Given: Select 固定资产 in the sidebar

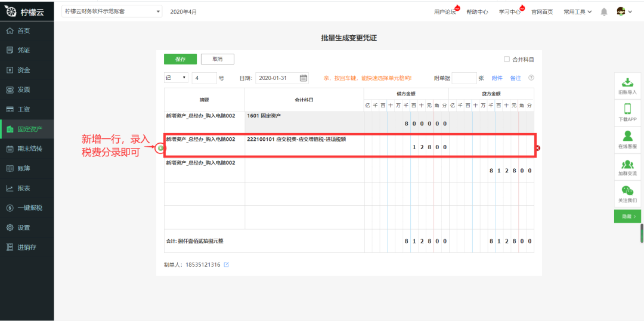Looking at the screenshot, I should click(27, 129).
